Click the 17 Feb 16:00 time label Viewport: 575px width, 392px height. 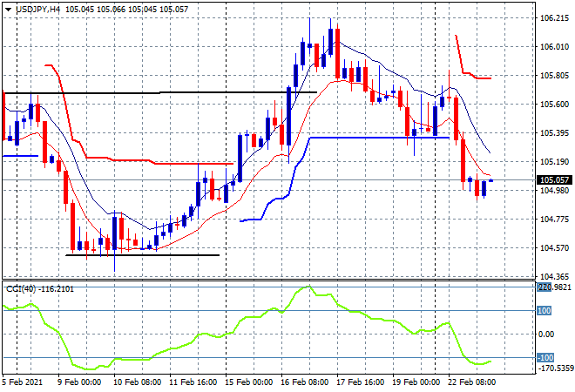[360, 382]
